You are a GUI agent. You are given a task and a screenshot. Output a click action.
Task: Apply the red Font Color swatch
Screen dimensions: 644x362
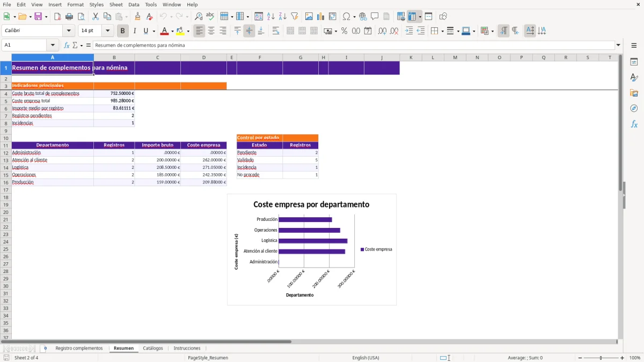[x=164, y=31]
